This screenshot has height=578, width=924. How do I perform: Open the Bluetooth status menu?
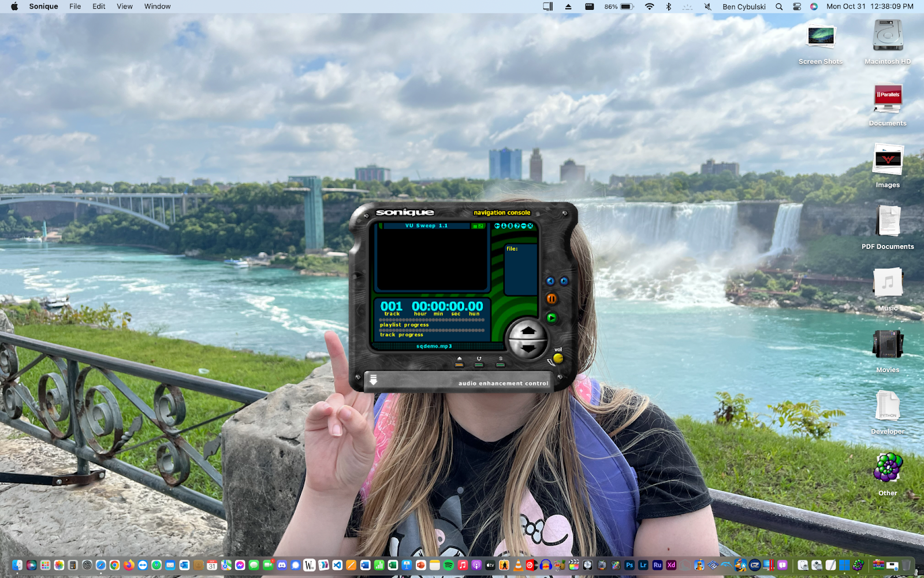click(669, 6)
